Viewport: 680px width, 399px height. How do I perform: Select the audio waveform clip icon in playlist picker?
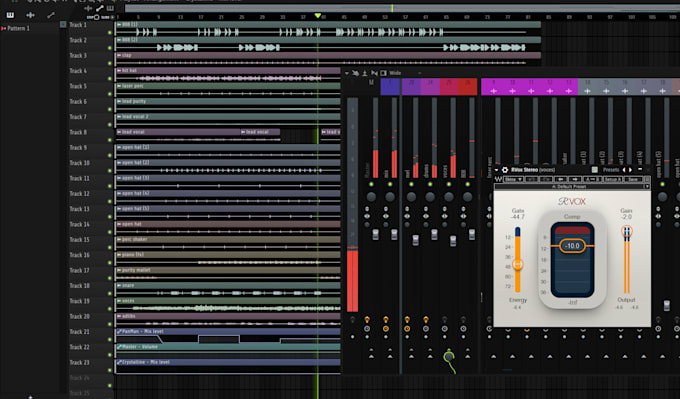coord(30,15)
